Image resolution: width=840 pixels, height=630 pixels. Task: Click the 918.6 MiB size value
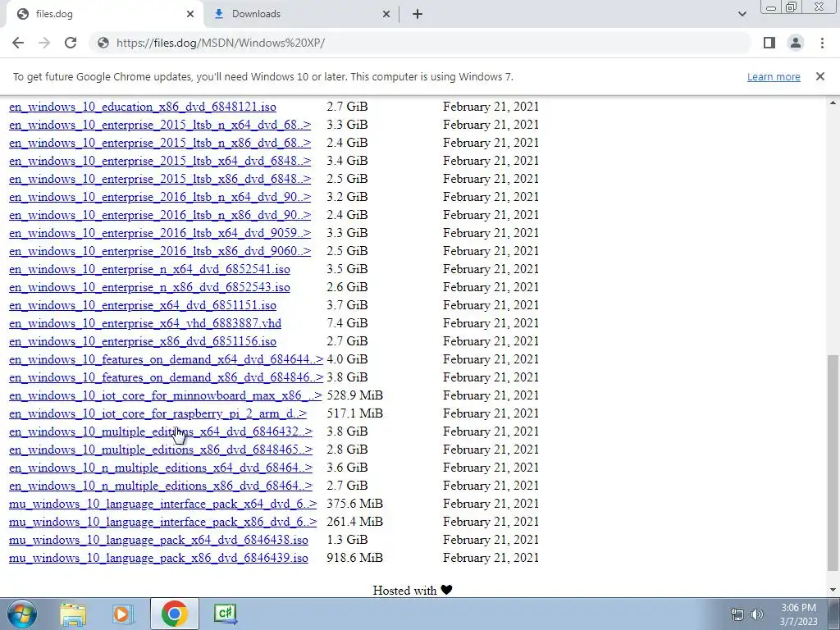point(354,558)
